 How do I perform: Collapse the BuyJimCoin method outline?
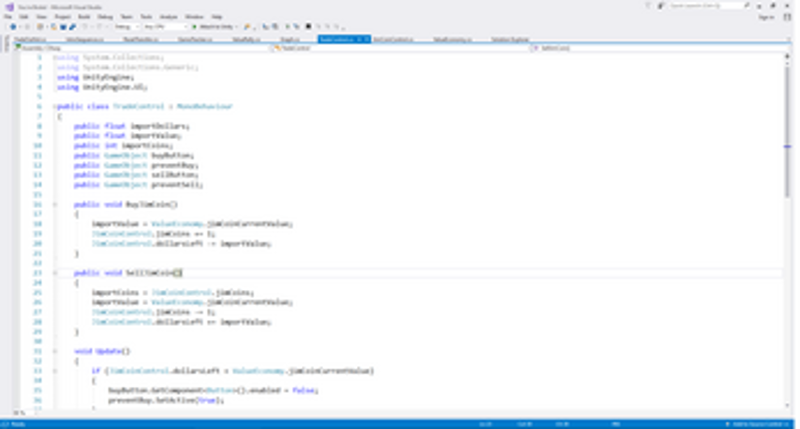(x=55, y=205)
